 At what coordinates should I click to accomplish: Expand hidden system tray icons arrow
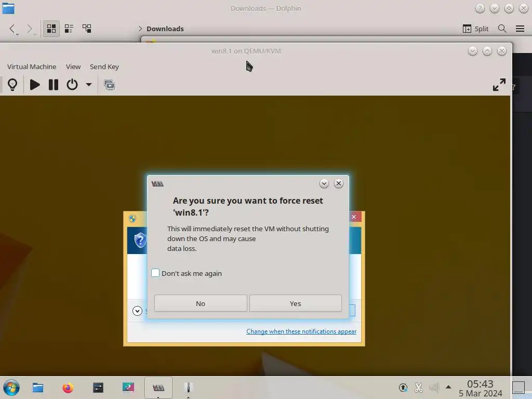pyautogui.click(x=448, y=387)
